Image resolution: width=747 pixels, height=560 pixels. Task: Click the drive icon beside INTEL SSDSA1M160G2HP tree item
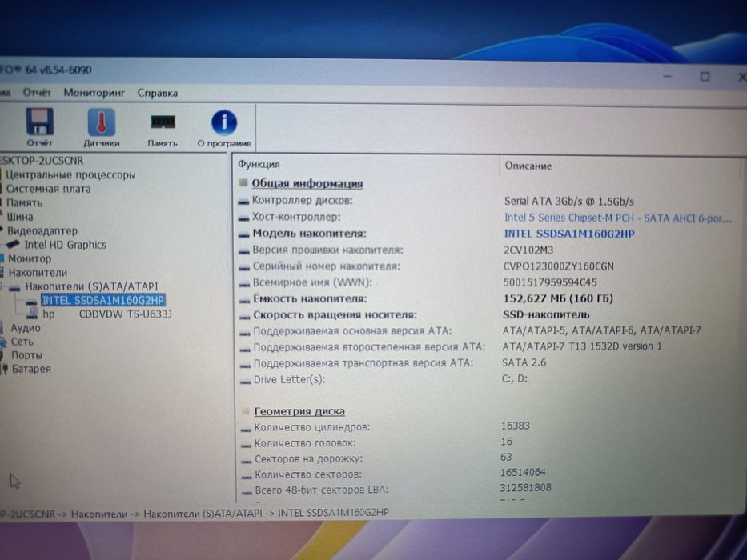pos(32,302)
